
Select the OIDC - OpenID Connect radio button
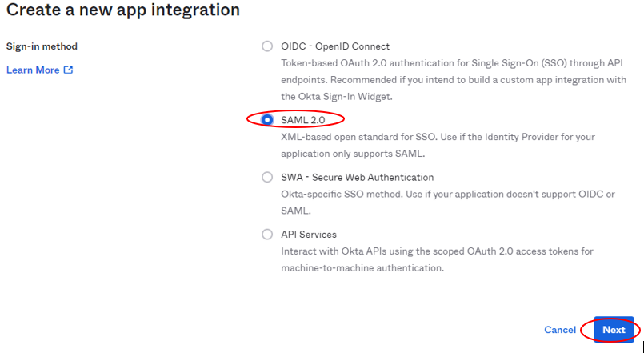(267, 46)
